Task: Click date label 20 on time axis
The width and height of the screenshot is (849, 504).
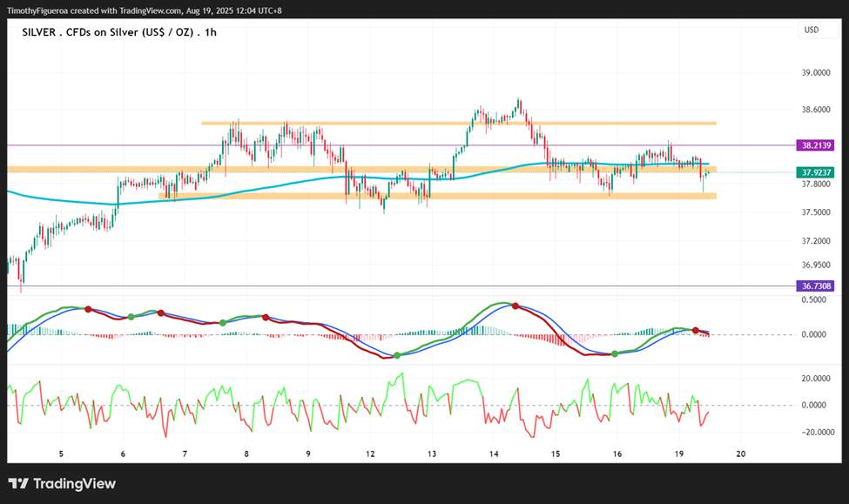Action: click(x=741, y=454)
